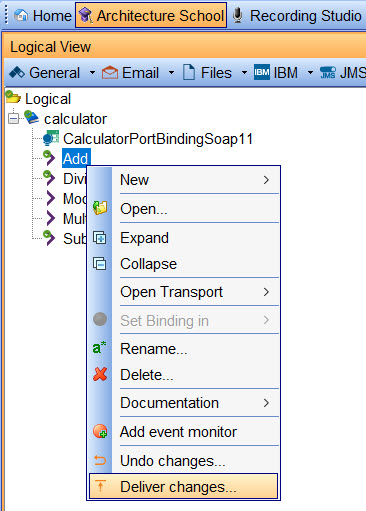This screenshot has width=366, height=511.
Task: Click the Recording Studio microphone icon
Action: (x=237, y=15)
